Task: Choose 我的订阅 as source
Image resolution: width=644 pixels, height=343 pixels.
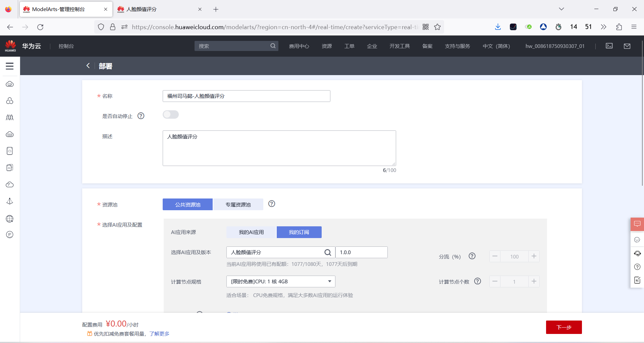Action: coord(299,232)
